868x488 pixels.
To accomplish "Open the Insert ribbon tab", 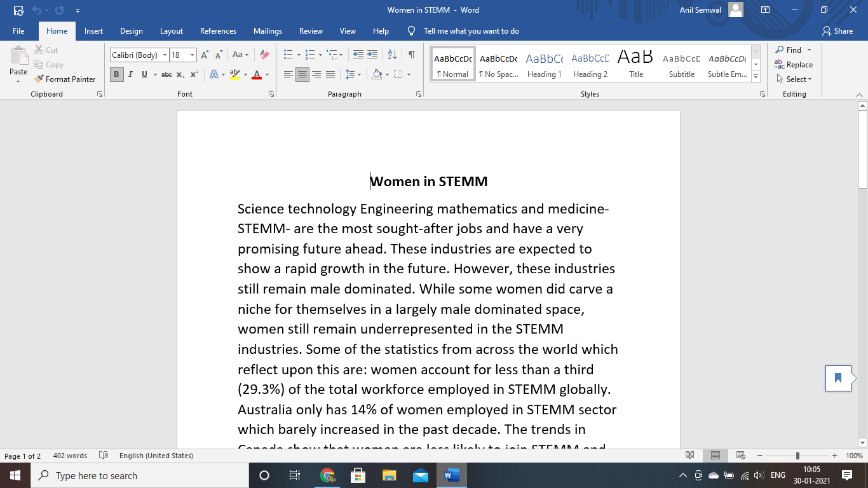I will point(93,31).
